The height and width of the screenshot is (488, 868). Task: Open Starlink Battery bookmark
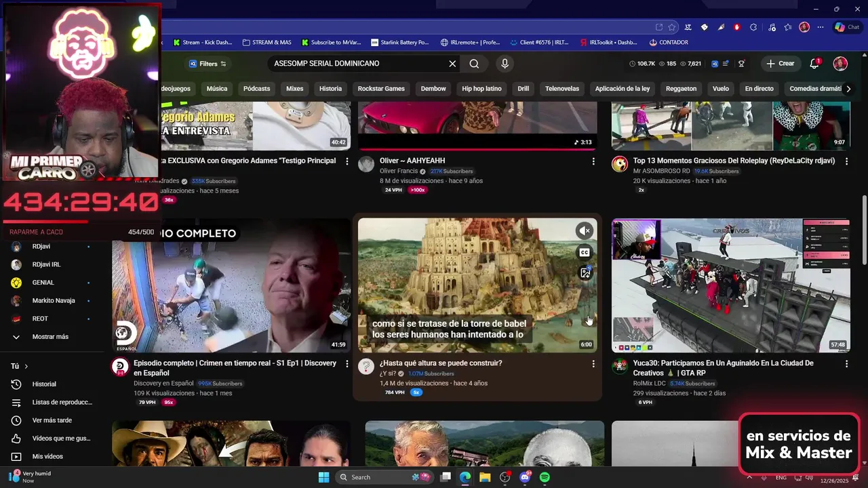pyautogui.click(x=400, y=42)
